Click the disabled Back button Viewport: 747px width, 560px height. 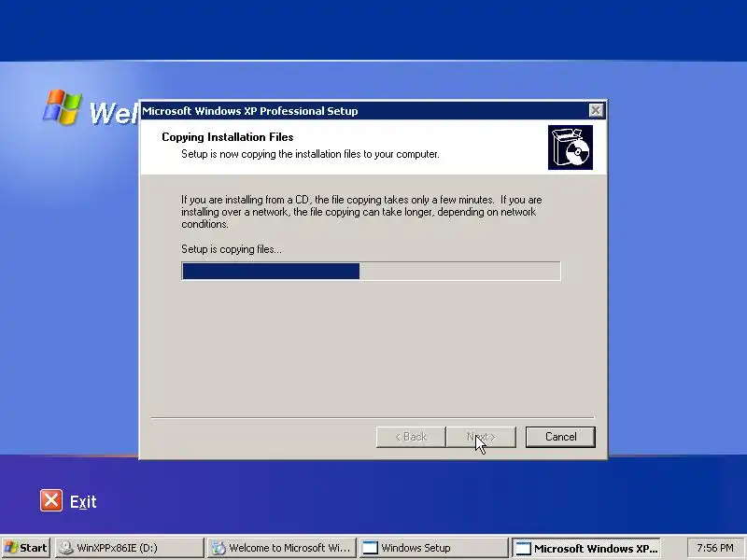411,437
